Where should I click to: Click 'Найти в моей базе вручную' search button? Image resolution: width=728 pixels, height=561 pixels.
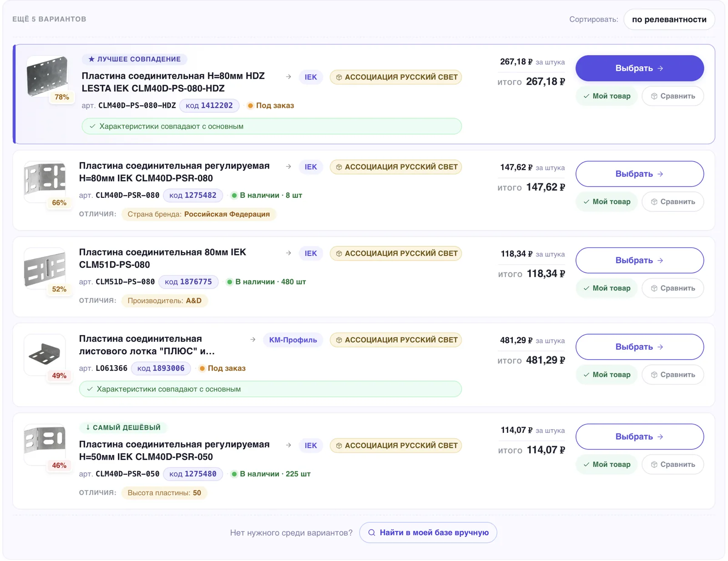coord(428,532)
